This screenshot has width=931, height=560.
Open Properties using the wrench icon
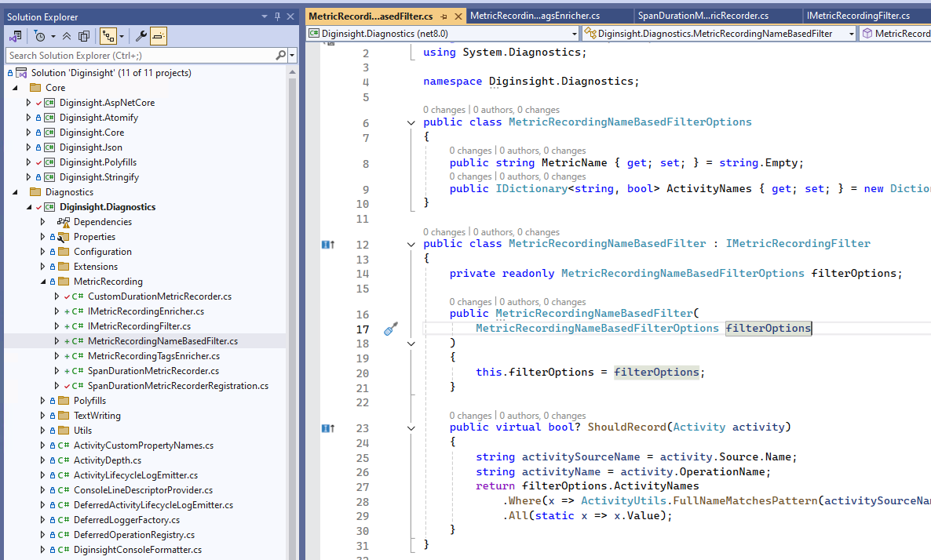[141, 36]
